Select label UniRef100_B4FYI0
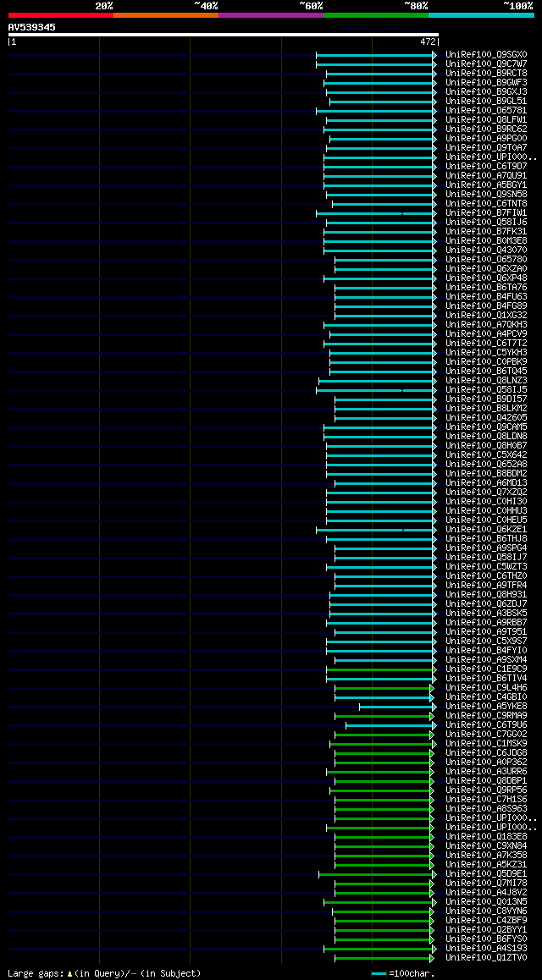This screenshot has width=542, height=980. pyautogui.click(x=486, y=651)
